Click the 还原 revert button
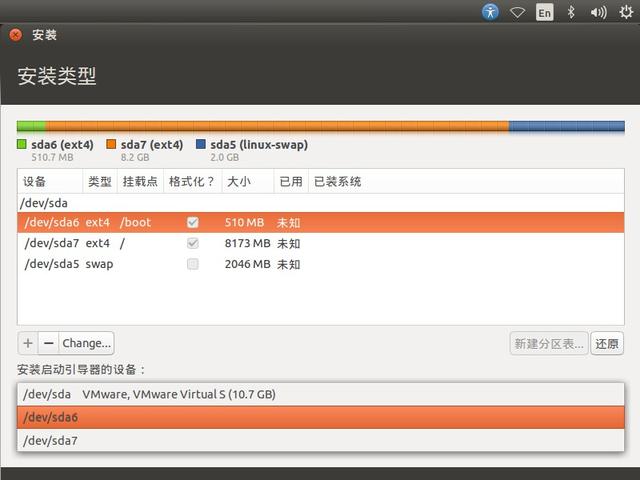The width and height of the screenshot is (640, 480). tap(607, 344)
